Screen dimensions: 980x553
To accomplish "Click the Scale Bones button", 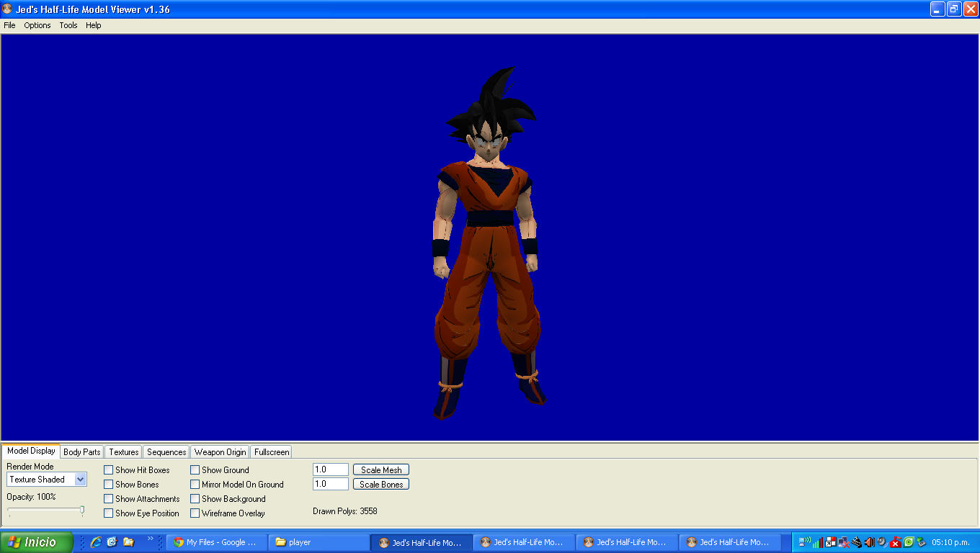I will tap(381, 484).
